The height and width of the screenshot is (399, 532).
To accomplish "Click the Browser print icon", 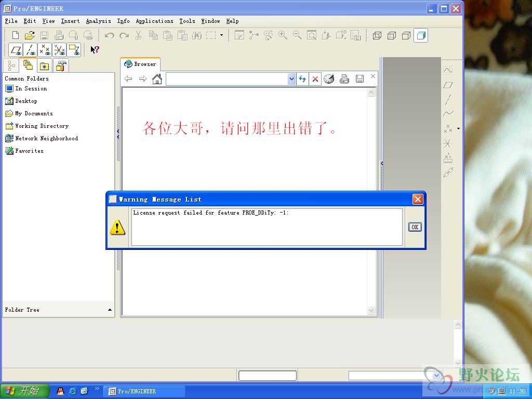I will (x=344, y=79).
